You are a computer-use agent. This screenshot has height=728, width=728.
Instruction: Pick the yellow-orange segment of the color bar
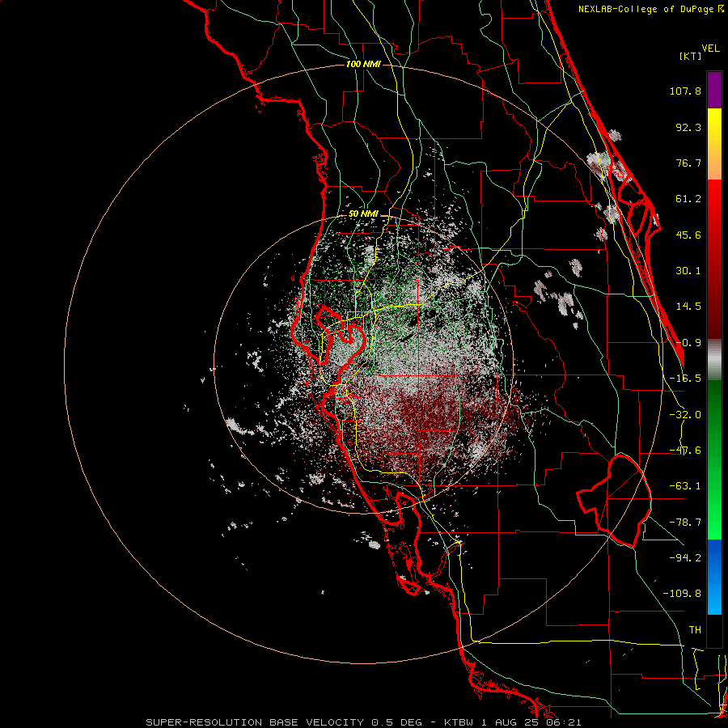(x=714, y=144)
